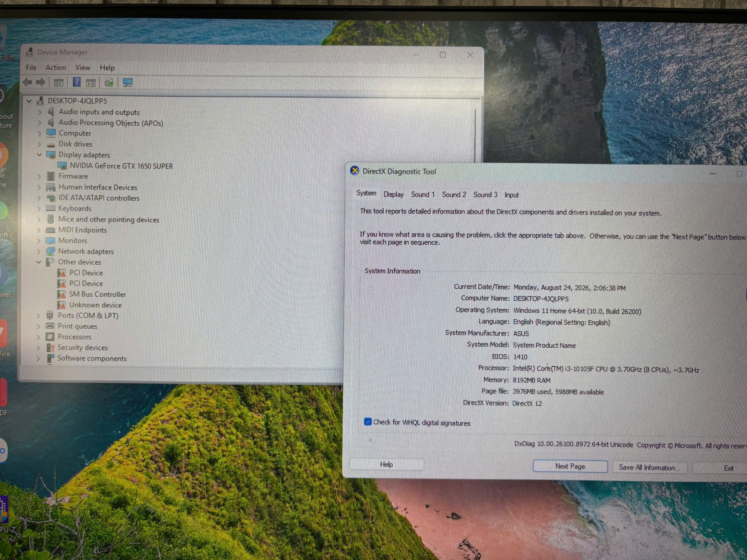
Task: Click the Next Page button
Action: point(570,466)
